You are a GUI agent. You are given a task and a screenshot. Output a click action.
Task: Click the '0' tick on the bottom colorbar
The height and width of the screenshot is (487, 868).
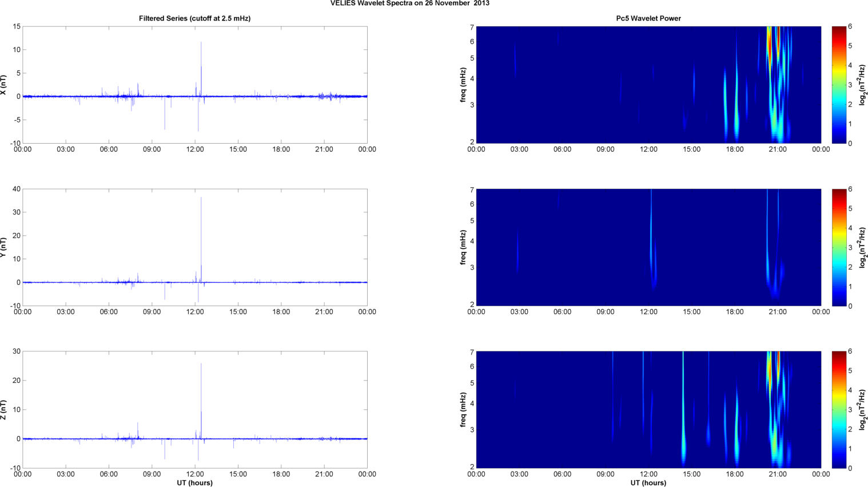(x=850, y=468)
